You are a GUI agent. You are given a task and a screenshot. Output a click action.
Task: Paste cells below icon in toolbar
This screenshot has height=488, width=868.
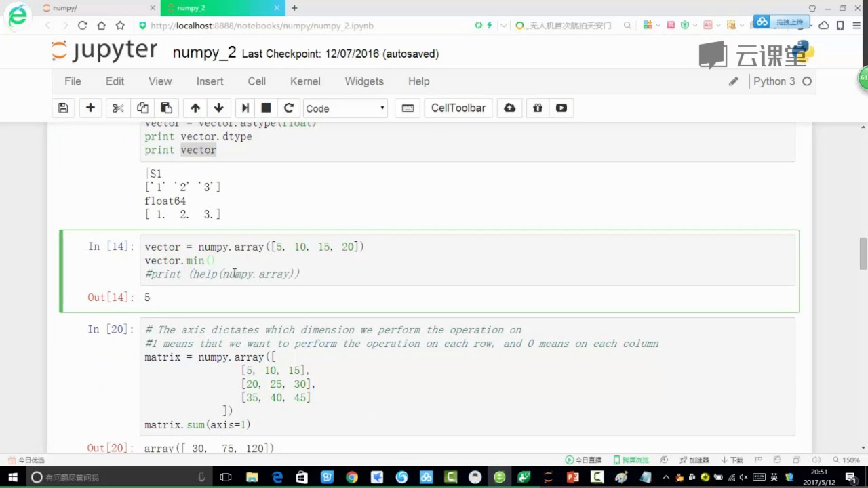click(x=166, y=108)
